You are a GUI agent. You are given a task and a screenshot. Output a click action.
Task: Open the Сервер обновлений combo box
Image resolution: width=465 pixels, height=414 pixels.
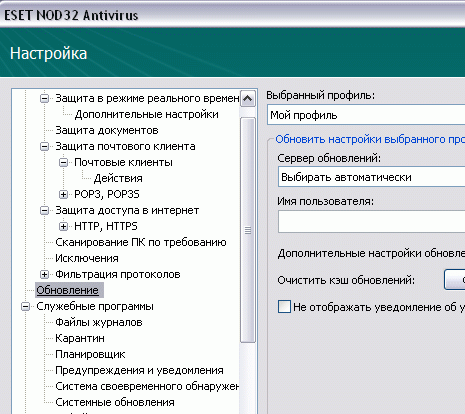coord(371,177)
